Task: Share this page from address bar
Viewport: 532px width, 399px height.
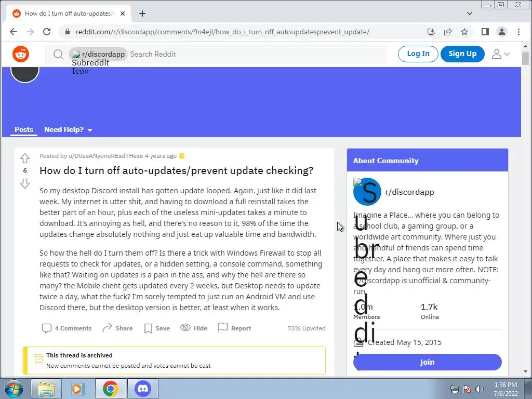Action: (x=447, y=32)
